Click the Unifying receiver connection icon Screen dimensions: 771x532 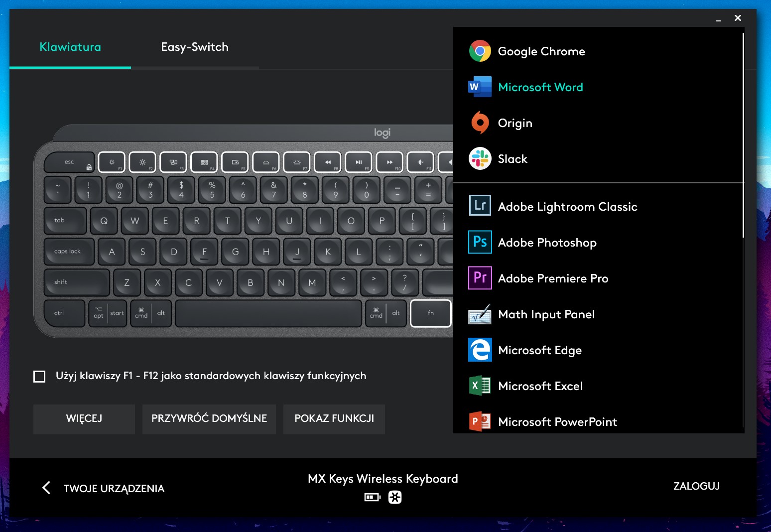pos(395,497)
